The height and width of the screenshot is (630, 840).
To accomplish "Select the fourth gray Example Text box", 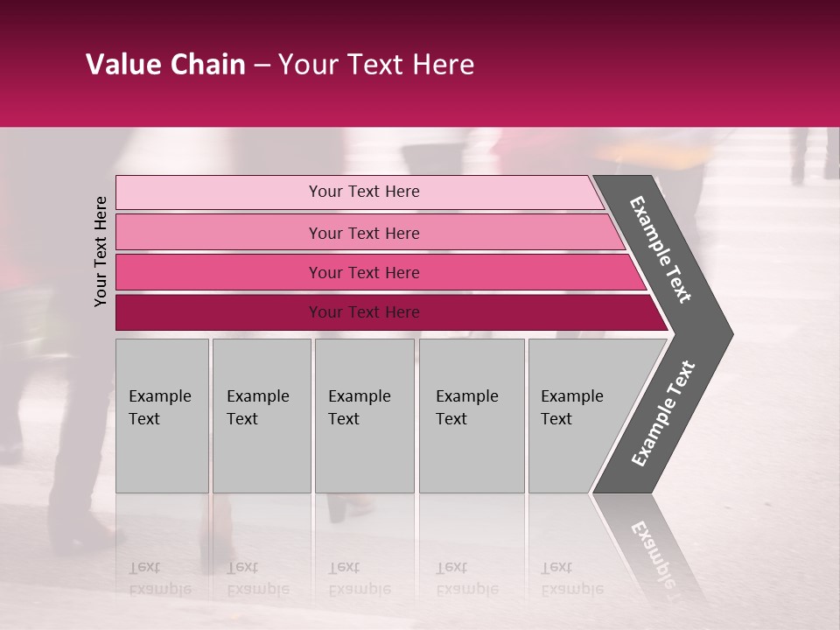I will pyautogui.click(x=472, y=416).
